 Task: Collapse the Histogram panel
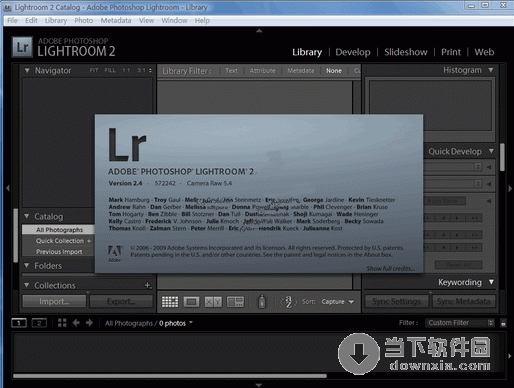point(491,70)
